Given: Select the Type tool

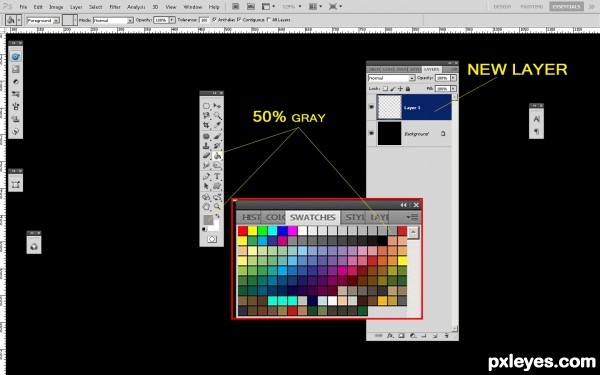Looking at the screenshot, I should 217,176.
